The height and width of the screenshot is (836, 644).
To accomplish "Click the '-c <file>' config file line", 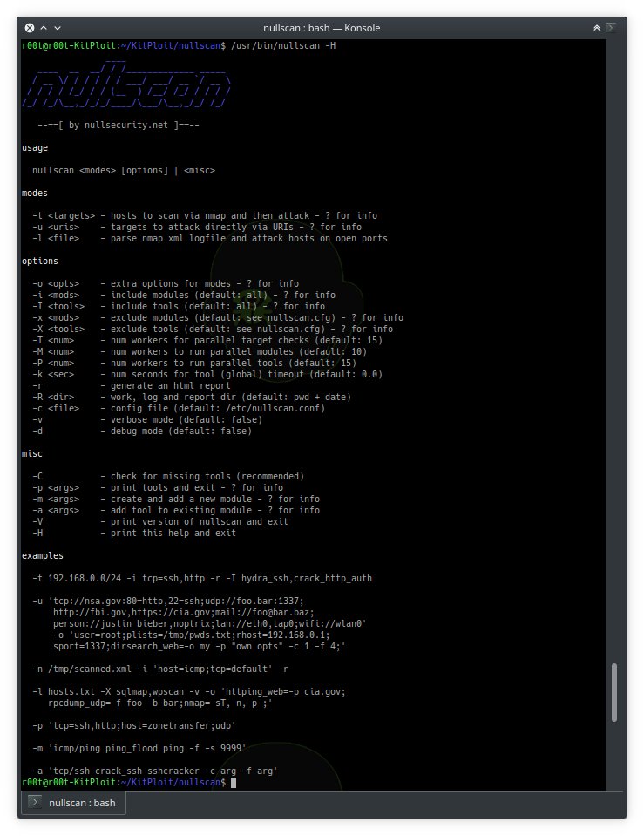I will click(179, 408).
